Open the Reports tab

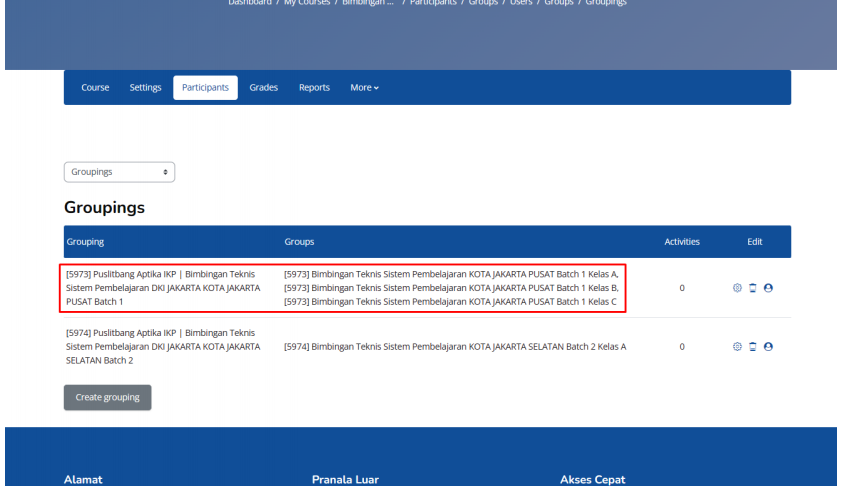(314, 88)
